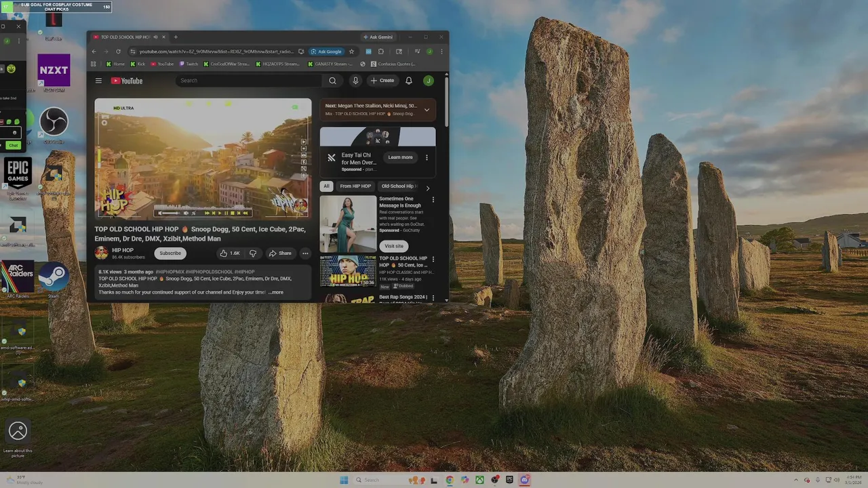Open Chrome from the taskbar
The height and width of the screenshot is (488, 868).
pos(450,480)
